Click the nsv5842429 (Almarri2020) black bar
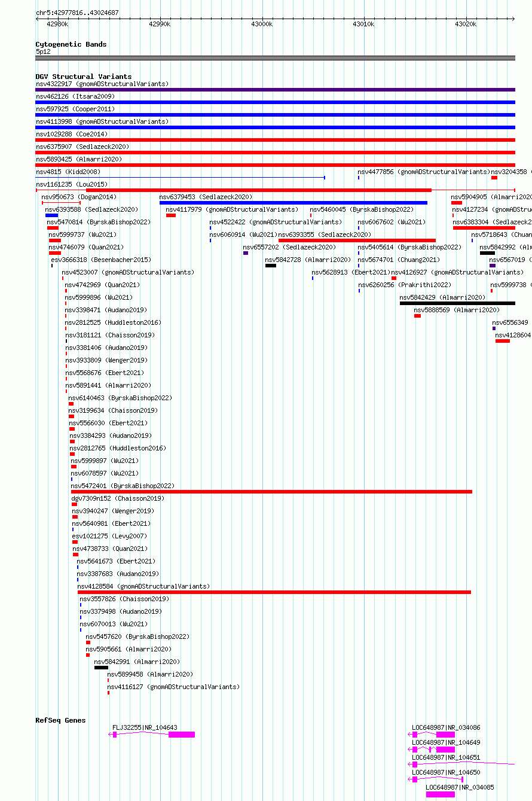Image resolution: width=532 pixels, height=801 pixels. (x=457, y=303)
